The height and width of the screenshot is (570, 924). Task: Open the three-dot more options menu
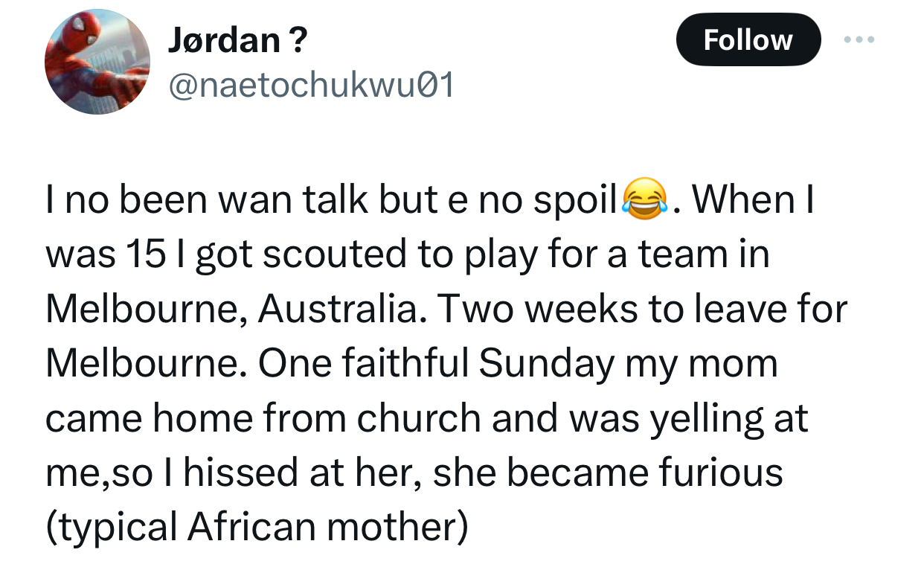[x=859, y=39]
